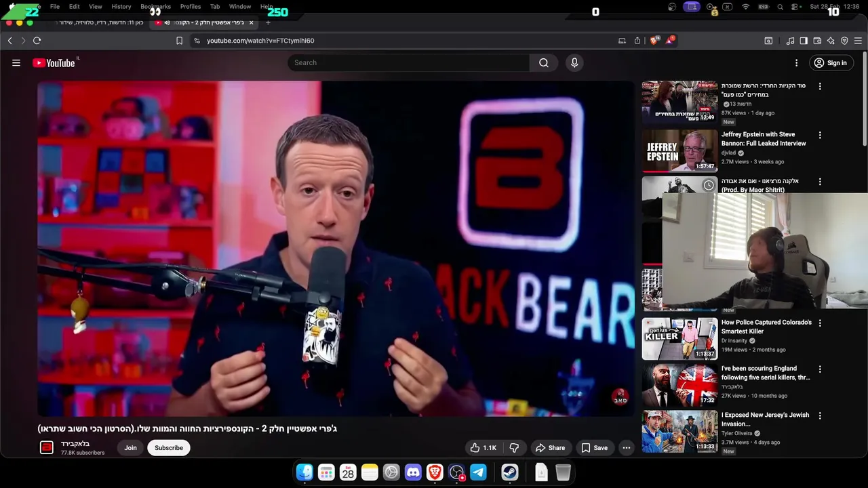Open Brave VPN shield icon
The height and width of the screenshot is (488, 868).
[x=844, y=41]
